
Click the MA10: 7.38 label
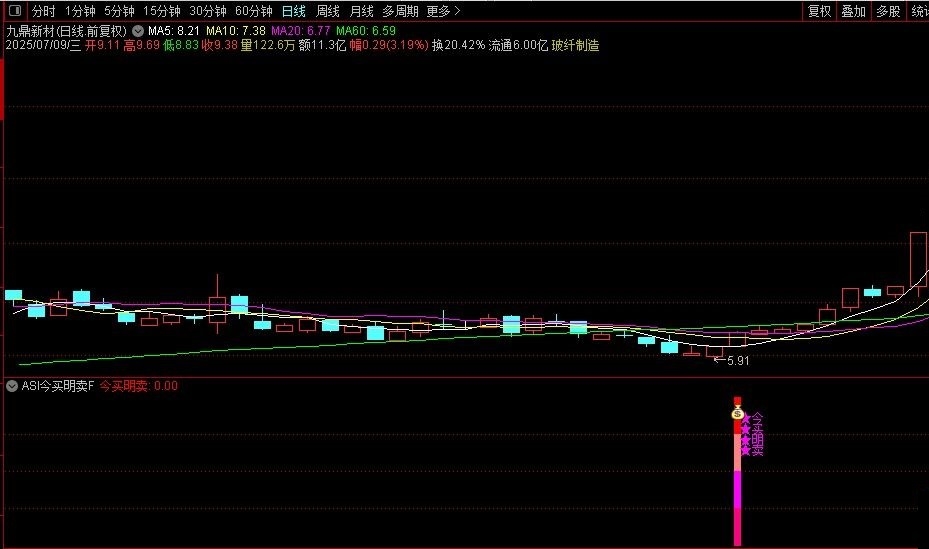236,31
